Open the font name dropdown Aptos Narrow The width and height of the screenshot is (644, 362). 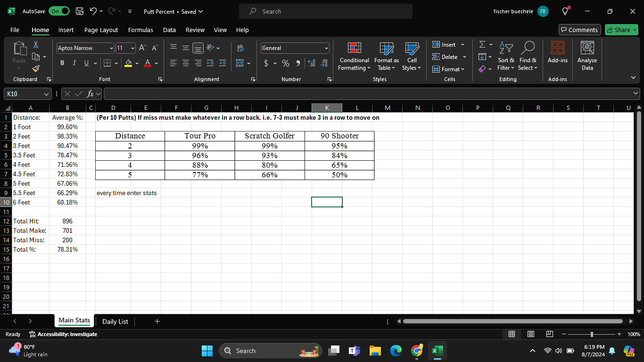(x=111, y=48)
